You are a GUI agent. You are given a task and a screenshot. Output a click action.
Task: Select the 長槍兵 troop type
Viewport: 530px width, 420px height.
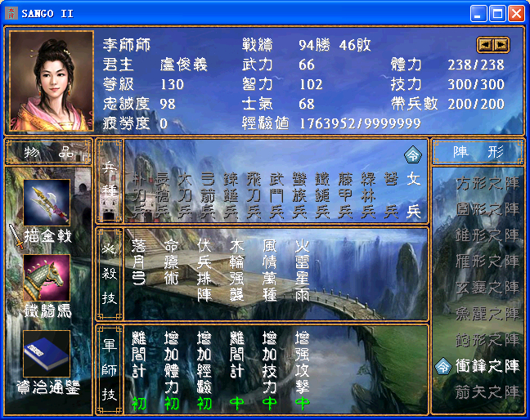click(162, 195)
